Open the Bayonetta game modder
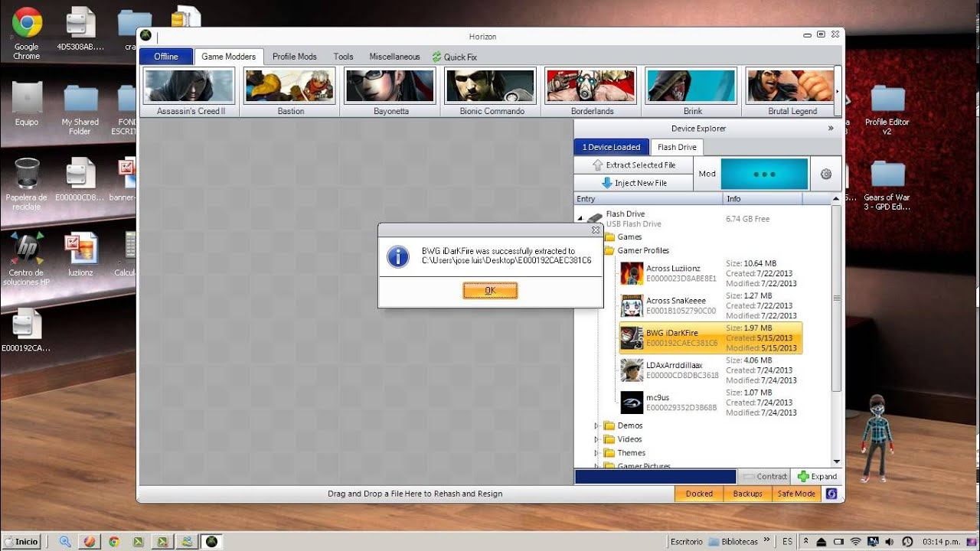 tap(390, 91)
